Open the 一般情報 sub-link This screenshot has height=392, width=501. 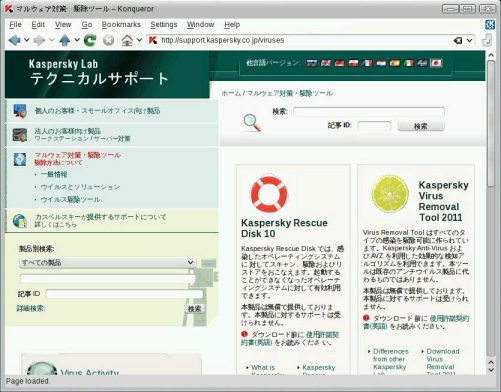[x=54, y=174]
